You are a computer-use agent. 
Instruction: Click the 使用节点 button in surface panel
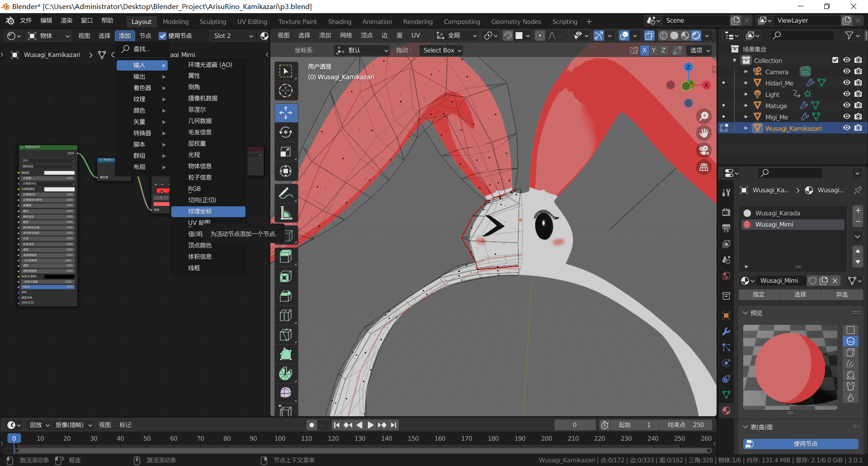[801, 444]
